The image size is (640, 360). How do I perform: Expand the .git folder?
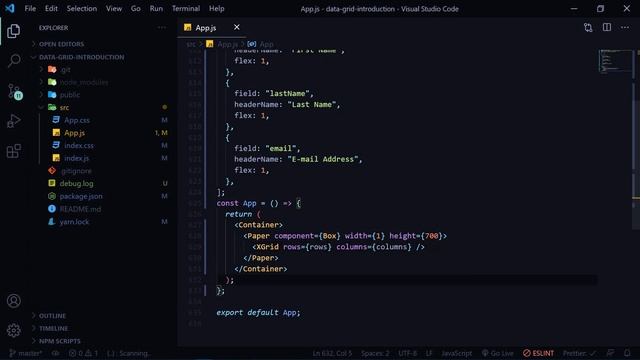tap(65, 70)
